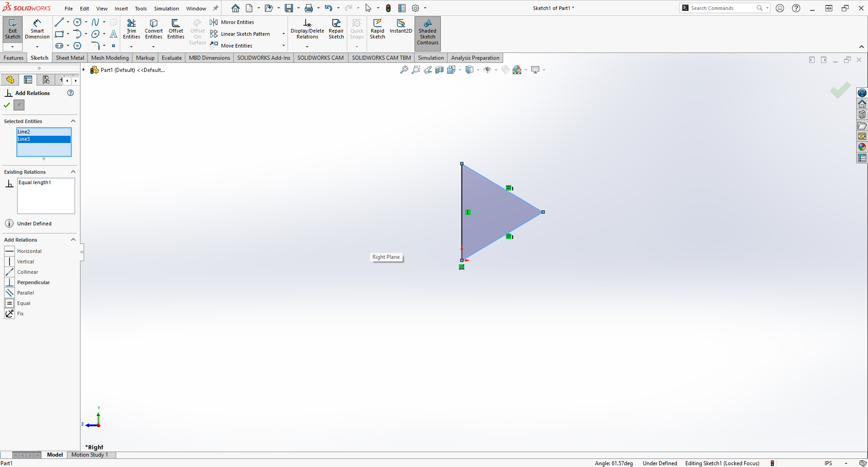Click Offset Entities
Viewport: 868px width, 467px height.
(x=176, y=29)
